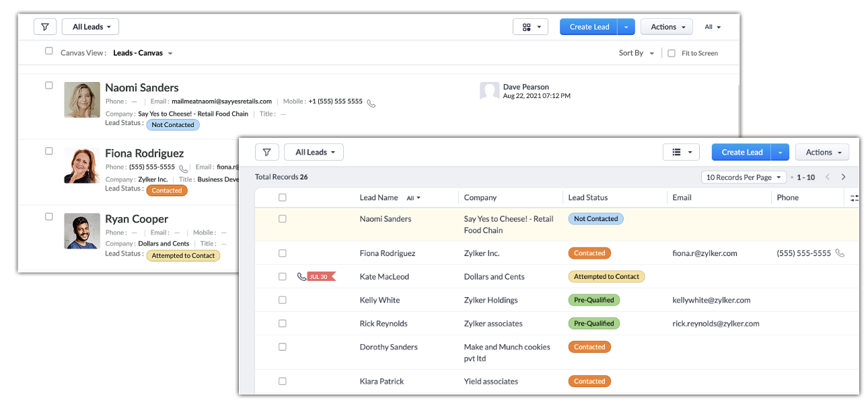
Task: Click call reminder icon on Kate MacLeod row
Action: click(301, 277)
